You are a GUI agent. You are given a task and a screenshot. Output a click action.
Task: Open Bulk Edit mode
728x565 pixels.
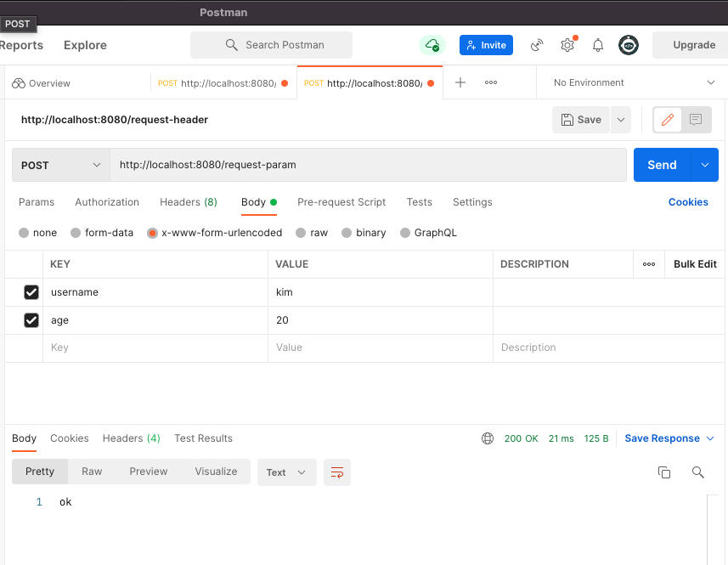[695, 264]
